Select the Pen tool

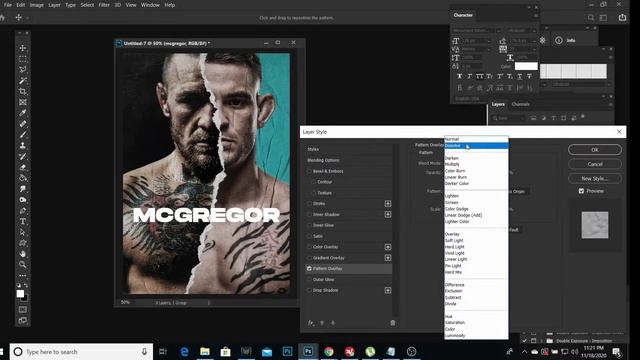click(22, 211)
